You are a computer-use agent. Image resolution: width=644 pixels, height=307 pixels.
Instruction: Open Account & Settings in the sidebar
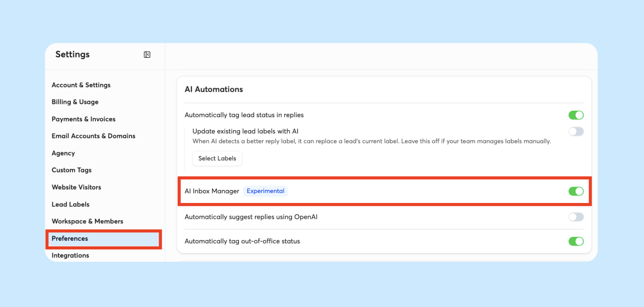click(x=81, y=85)
